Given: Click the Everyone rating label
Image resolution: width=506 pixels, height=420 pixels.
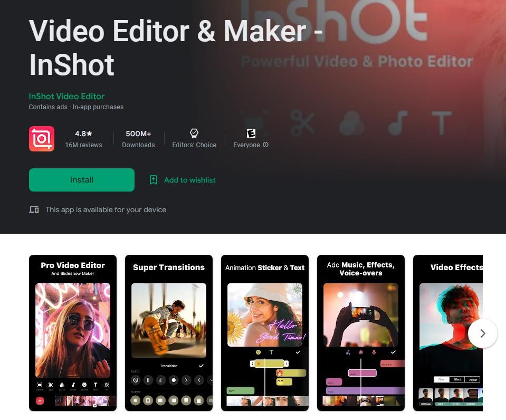Looking at the screenshot, I should [x=246, y=145].
